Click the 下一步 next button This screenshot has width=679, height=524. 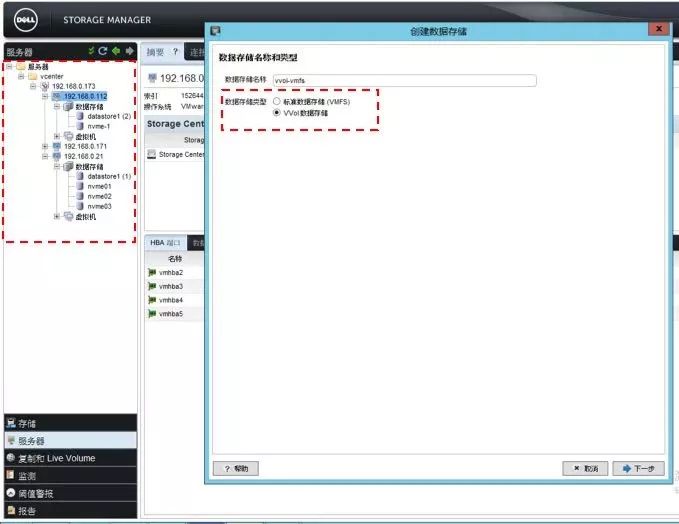point(638,469)
